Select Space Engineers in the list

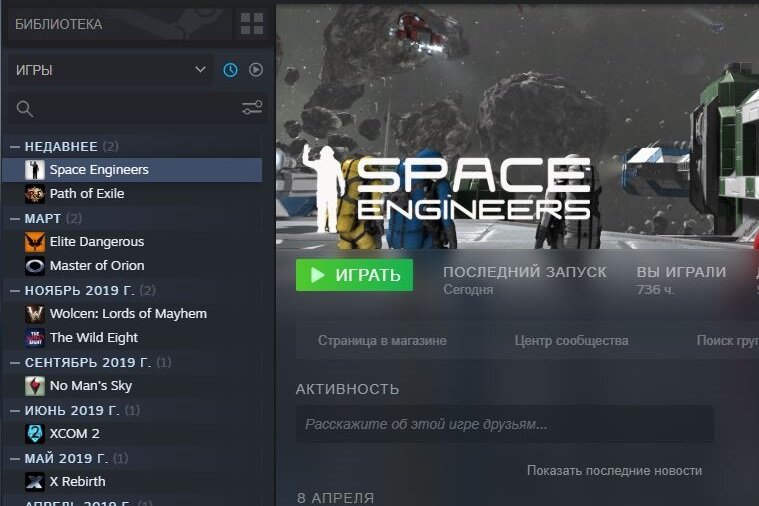point(132,170)
